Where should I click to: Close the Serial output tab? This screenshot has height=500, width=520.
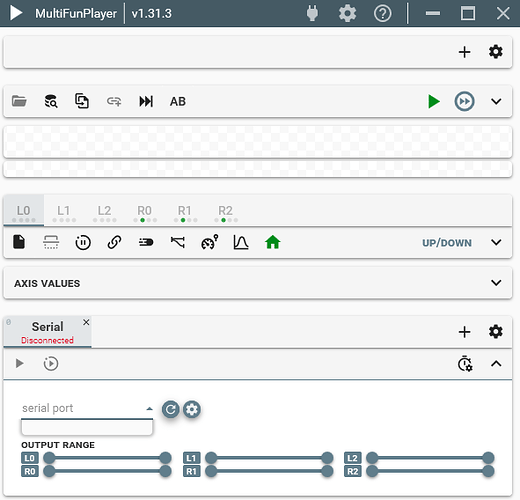tap(86, 322)
